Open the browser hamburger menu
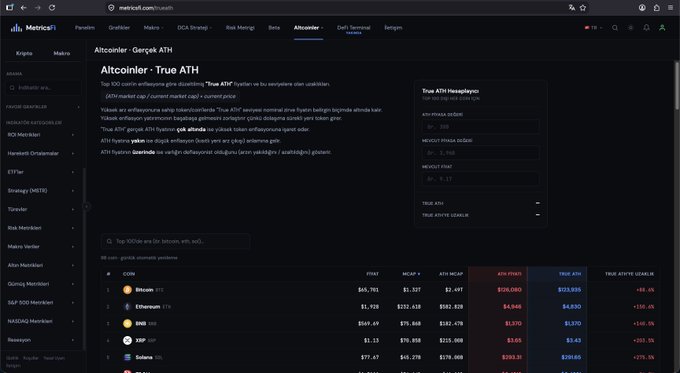Viewport: 680px width, 373px height. 670,8
